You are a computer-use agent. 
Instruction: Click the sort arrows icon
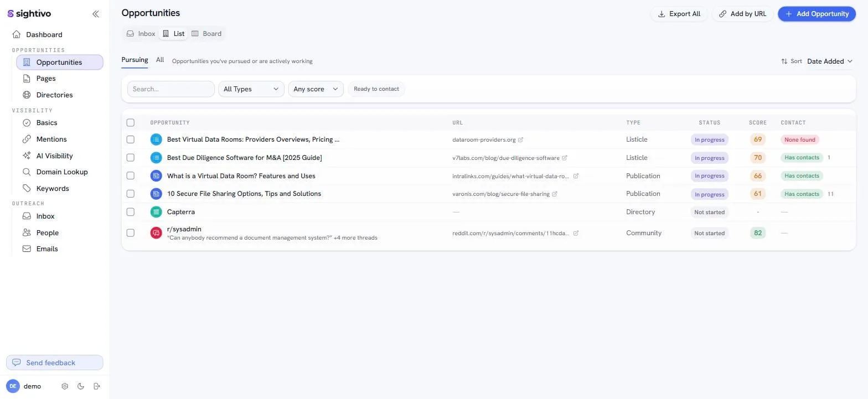(x=784, y=61)
